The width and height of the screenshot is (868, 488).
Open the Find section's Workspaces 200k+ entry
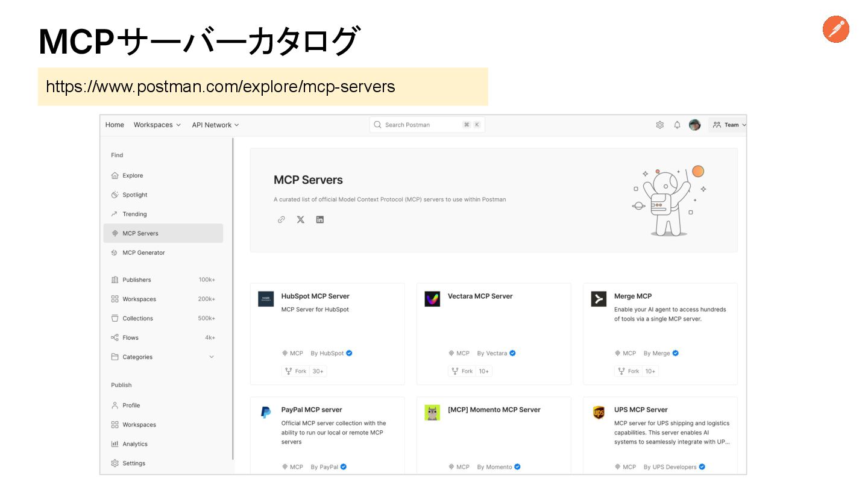163,299
